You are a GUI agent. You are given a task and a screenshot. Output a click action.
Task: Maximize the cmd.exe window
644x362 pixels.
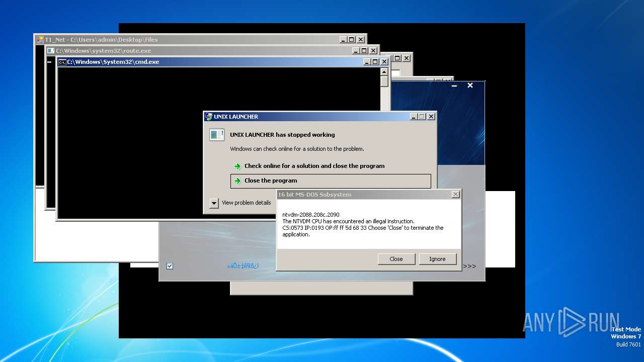tap(375, 62)
